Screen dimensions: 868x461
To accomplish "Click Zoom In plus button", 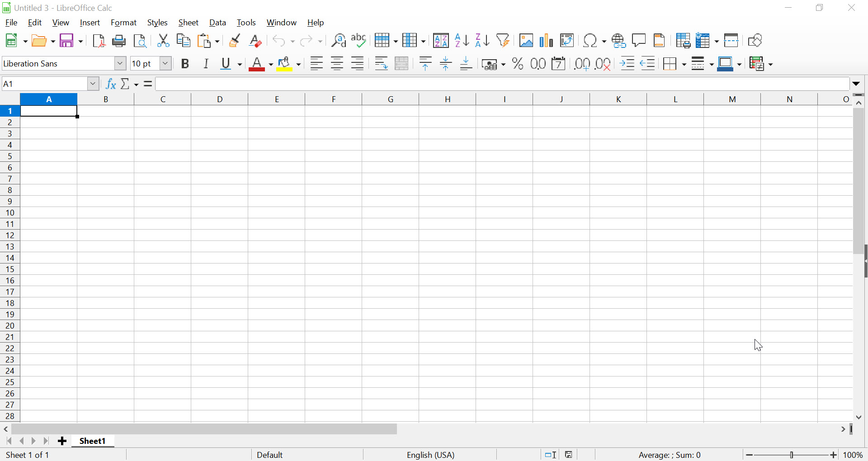I will 834,455.
